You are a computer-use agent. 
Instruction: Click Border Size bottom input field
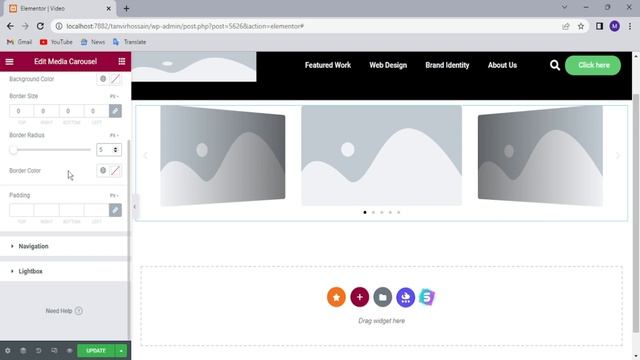(x=71, y=111)
